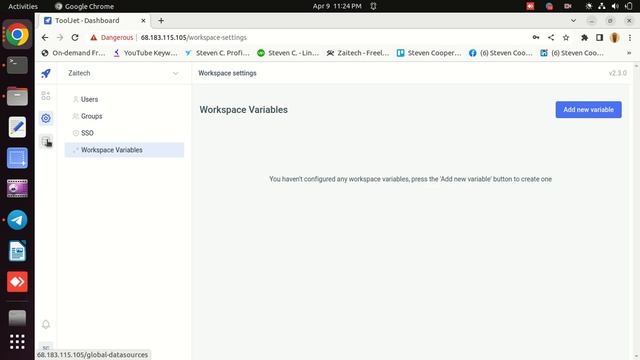Select the Workspace Variables item
Screen dimensions: 640x360
[x=124, y=150]
